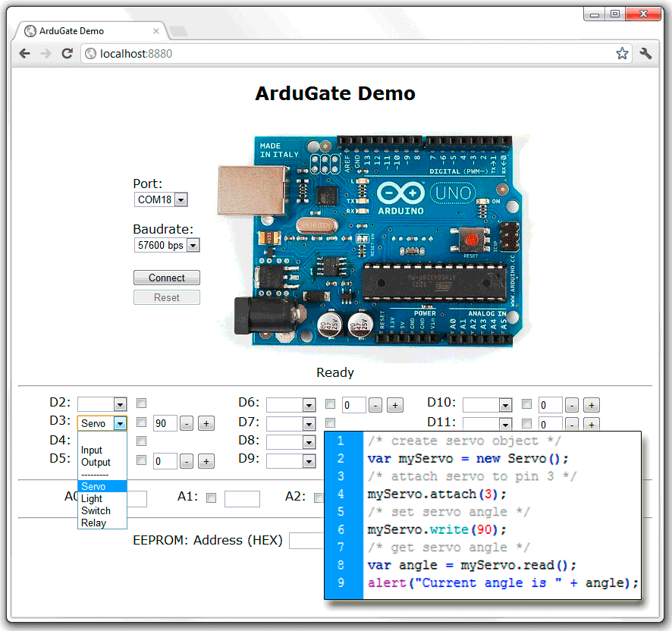The image size is (672, 631).
Task: Decrease the D3 value with minus button
Action: [x=186, y=423]
